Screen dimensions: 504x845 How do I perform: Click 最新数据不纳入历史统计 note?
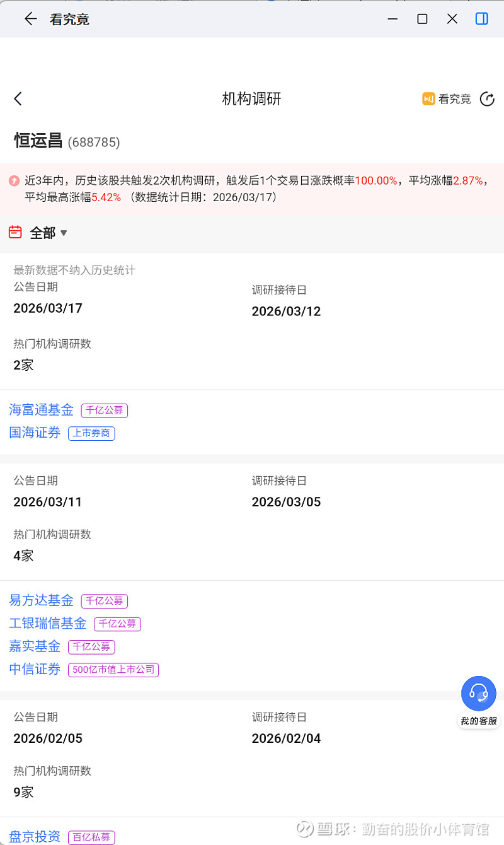(74, 271)
